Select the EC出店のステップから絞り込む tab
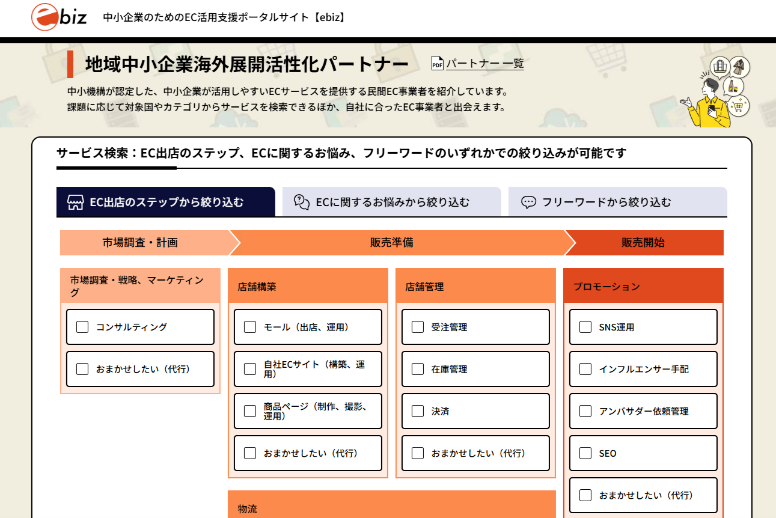 [x=165, y=202]
